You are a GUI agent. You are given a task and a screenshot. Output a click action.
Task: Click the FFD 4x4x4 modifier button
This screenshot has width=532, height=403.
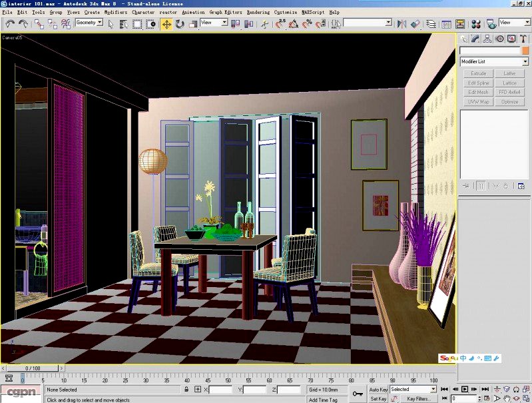tap(509, 92)
